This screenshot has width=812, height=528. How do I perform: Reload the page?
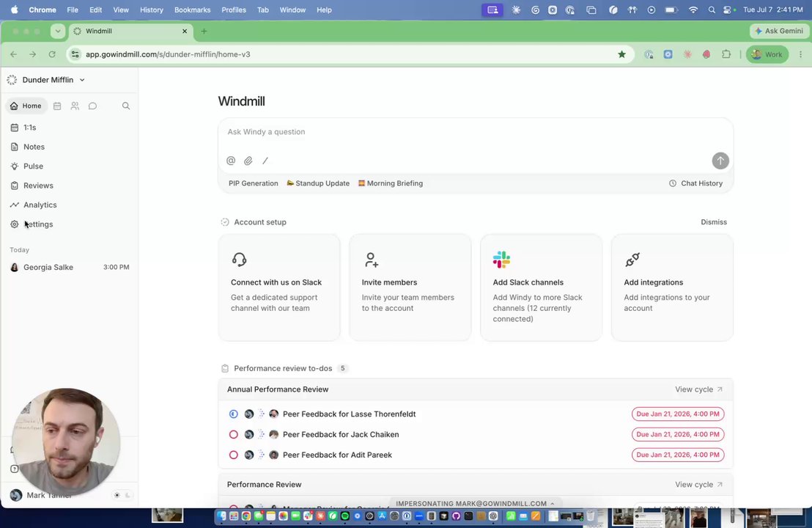[52, 54]
